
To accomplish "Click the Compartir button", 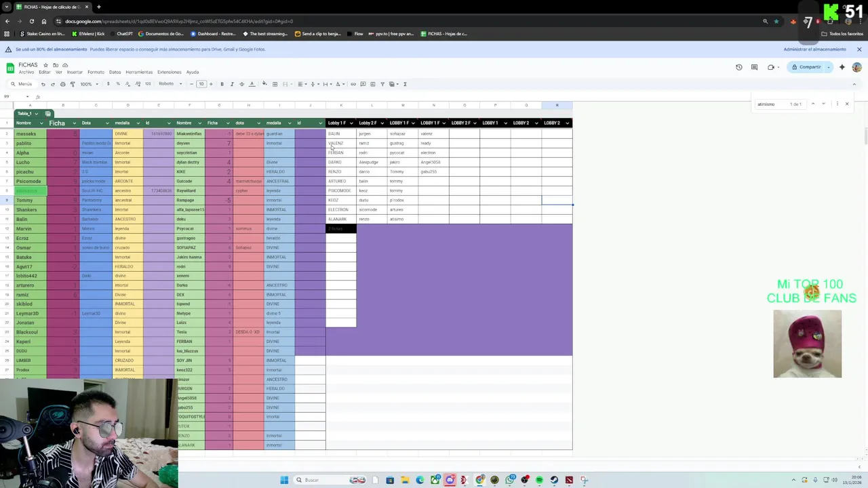I will pos(806,67).
